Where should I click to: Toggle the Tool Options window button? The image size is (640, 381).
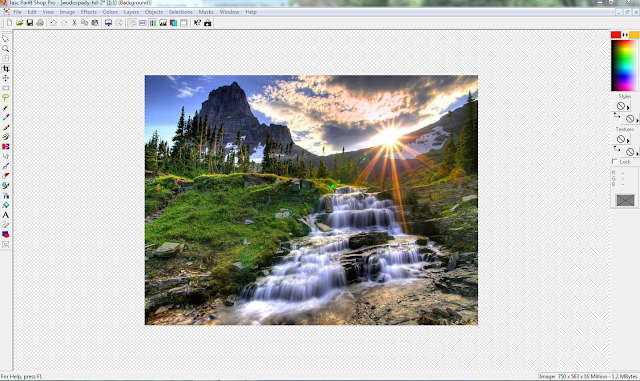(142, 23)
